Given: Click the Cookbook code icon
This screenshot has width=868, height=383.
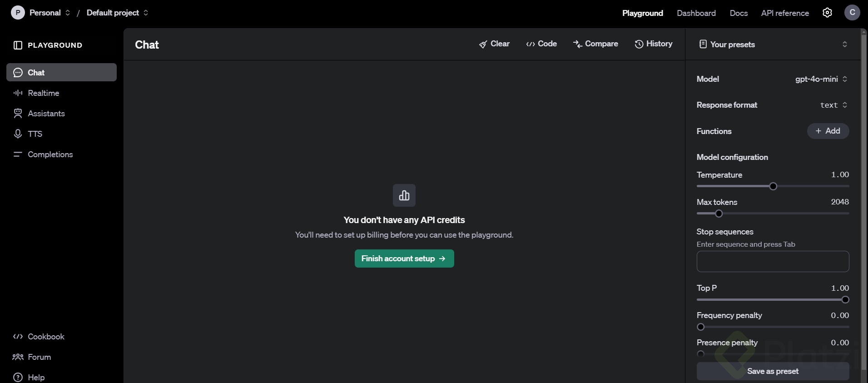Looking at the screenshot, I should 18,337.
